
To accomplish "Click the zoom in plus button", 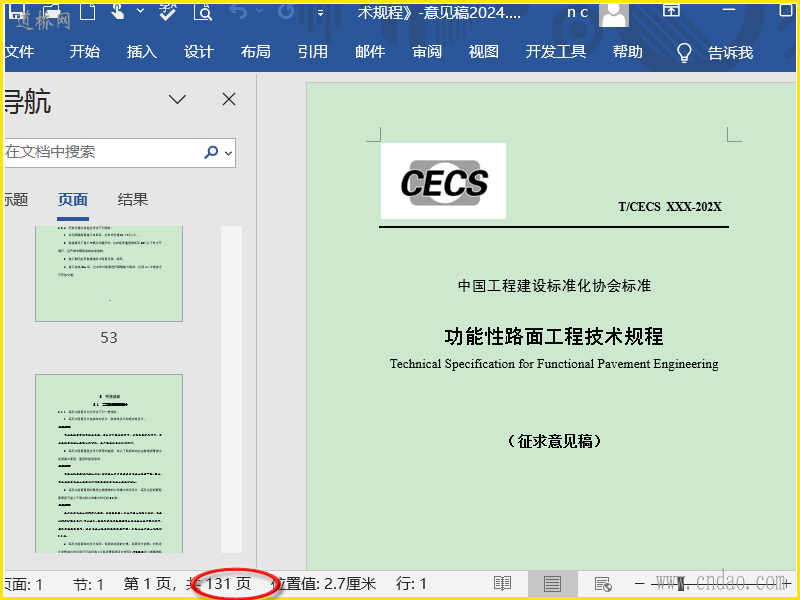I will [x=787, y=583].
